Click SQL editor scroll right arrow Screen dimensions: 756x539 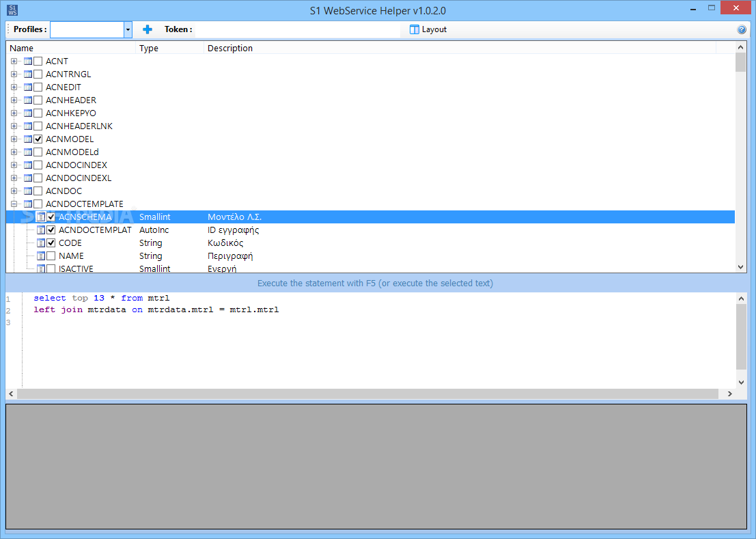730,394
